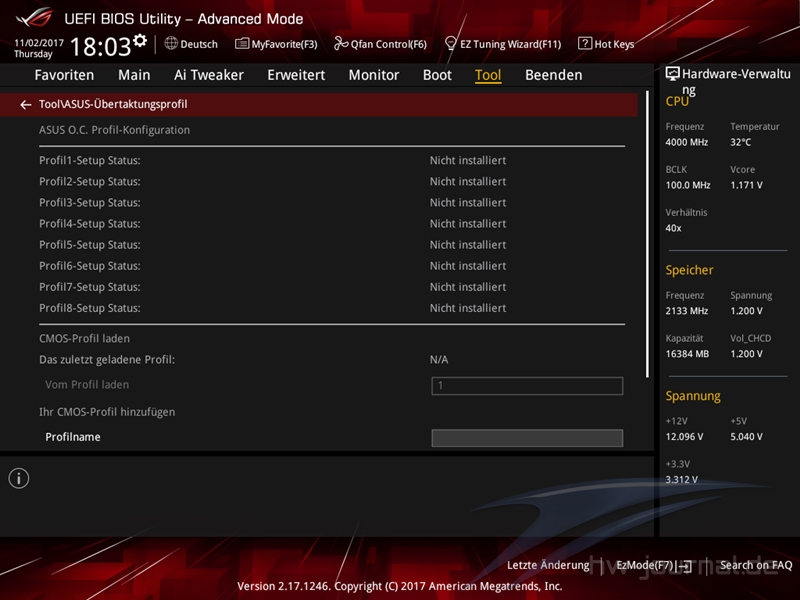
Task: Click the Tool\ASUS-Übertaktungsprofil breadcrumb
Action: (x=113, y=105)
